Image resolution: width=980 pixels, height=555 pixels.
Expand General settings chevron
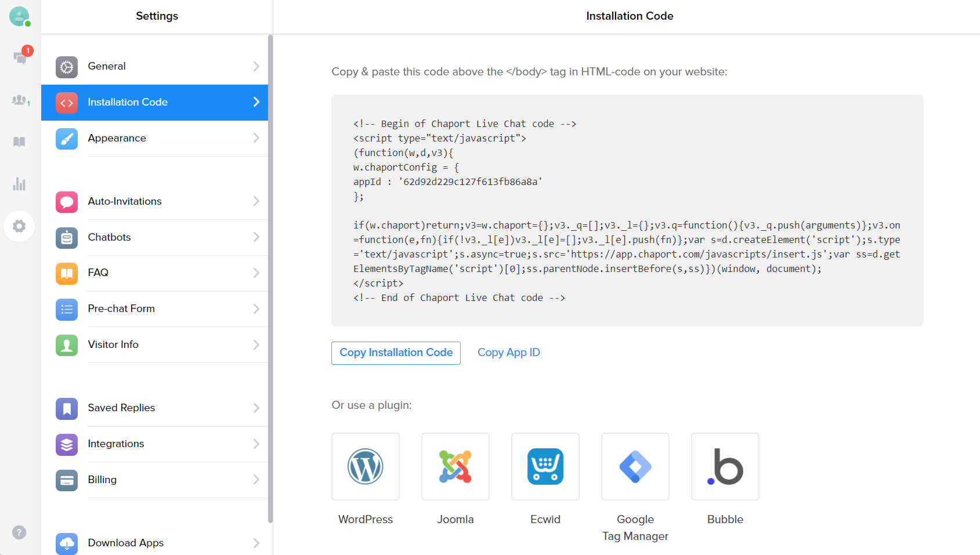[256, 66]
